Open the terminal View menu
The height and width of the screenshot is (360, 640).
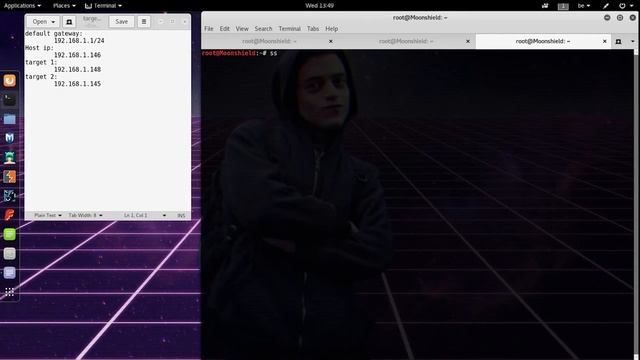(242, 29)
